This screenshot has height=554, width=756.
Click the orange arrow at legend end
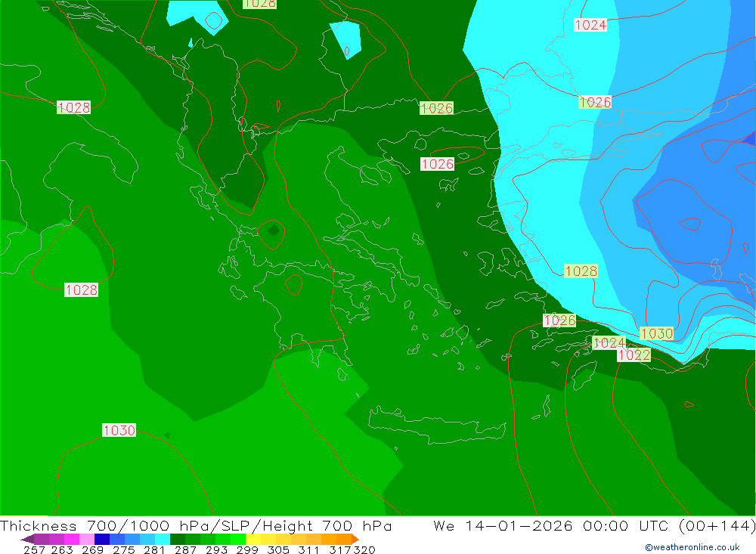[x=355, y=539]
